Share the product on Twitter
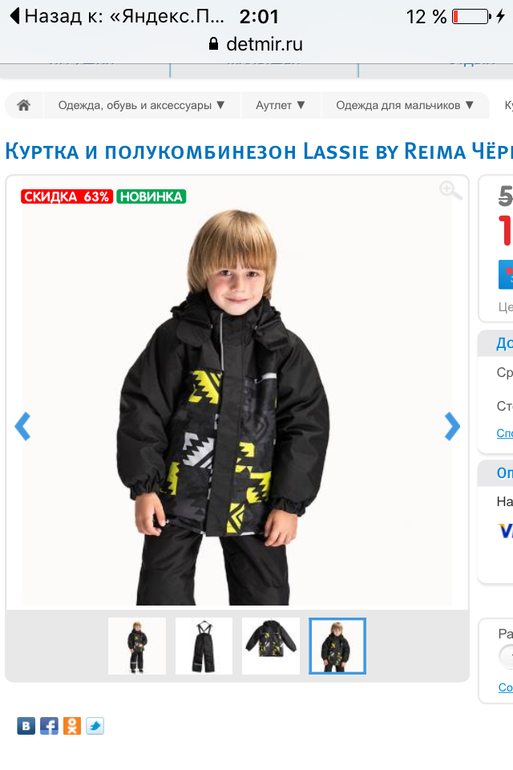The height and width of the screenshot is (770, 513). click(x=95, y=726)
